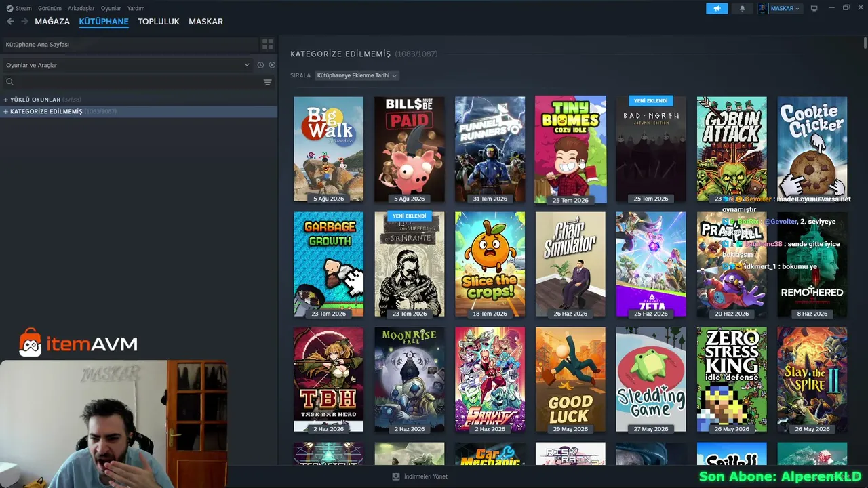Image resolution: width=868 pixels, height=488 pixels.
Task: Open the Cookie Clicker game
Action: 812,149
